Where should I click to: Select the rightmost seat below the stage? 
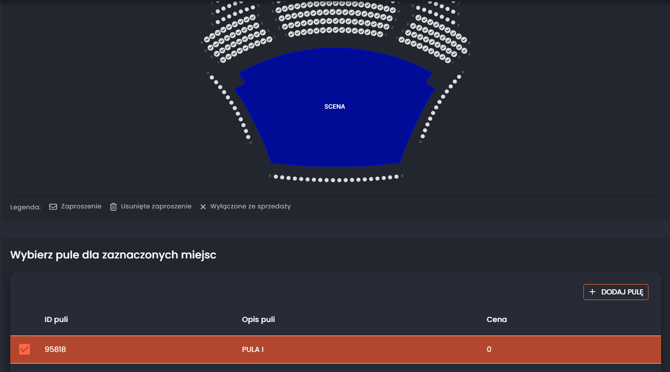click(397, 176)
